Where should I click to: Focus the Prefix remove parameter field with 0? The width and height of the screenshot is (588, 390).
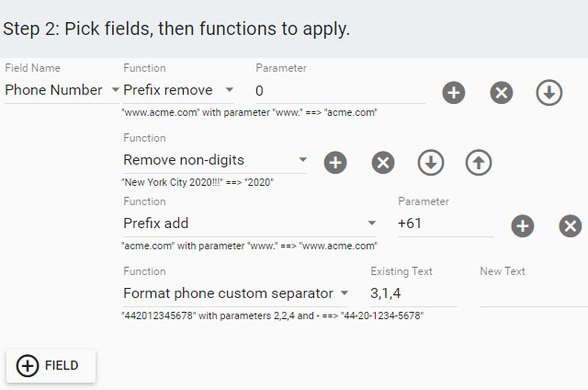click(x=340, y=91)
